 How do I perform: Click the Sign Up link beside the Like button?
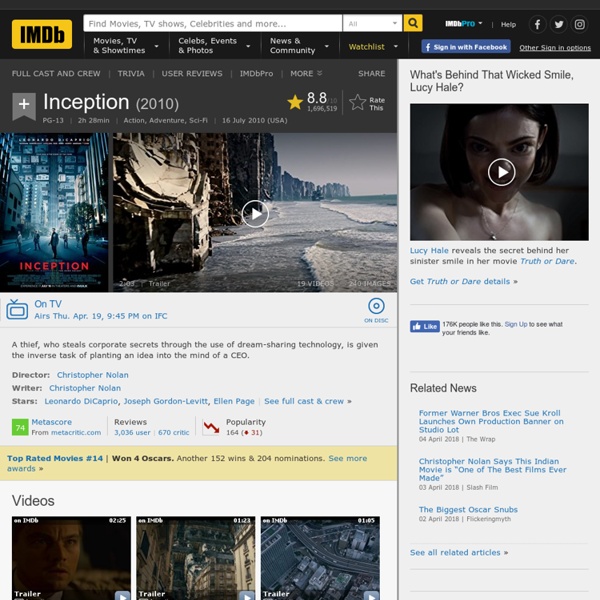(x=516, y=324)
